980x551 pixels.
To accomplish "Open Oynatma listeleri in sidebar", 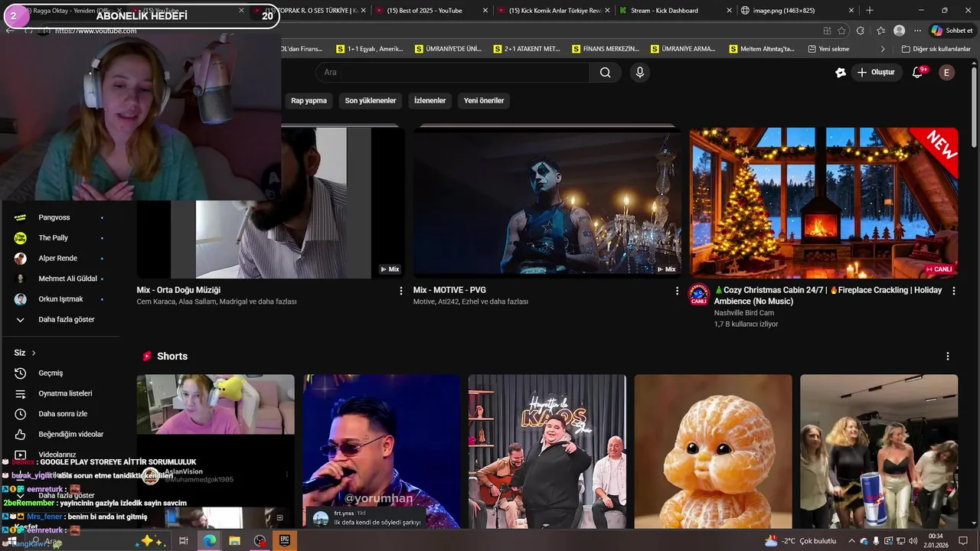I will (x=59, y=393).
